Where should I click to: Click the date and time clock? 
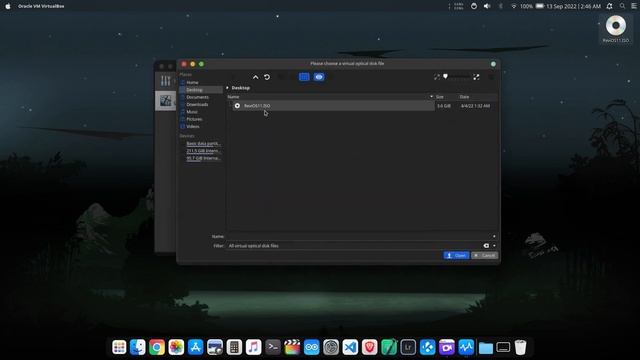(573, 6)
